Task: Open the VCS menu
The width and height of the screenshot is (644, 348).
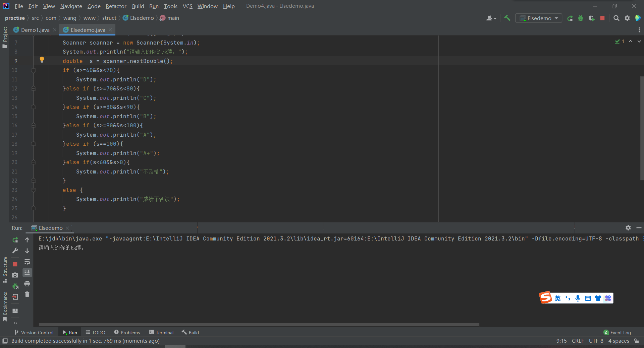Action: pos(187,6)
